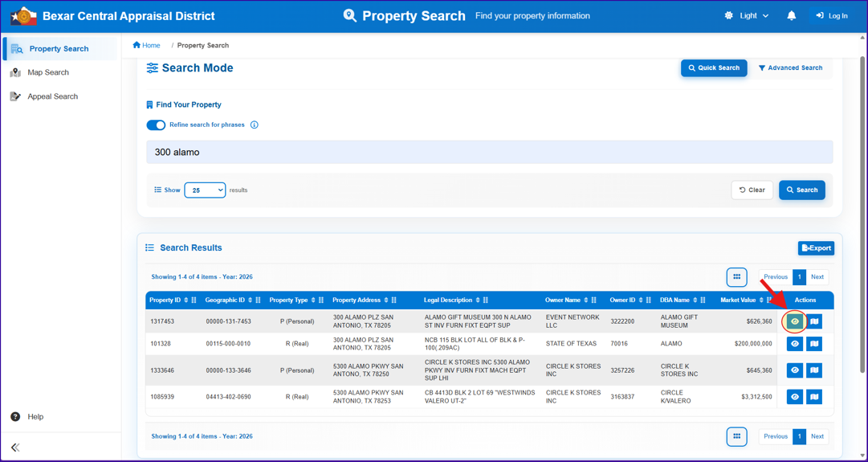
Task: Click info icon beside Refine search
Action: pos(255,125)
